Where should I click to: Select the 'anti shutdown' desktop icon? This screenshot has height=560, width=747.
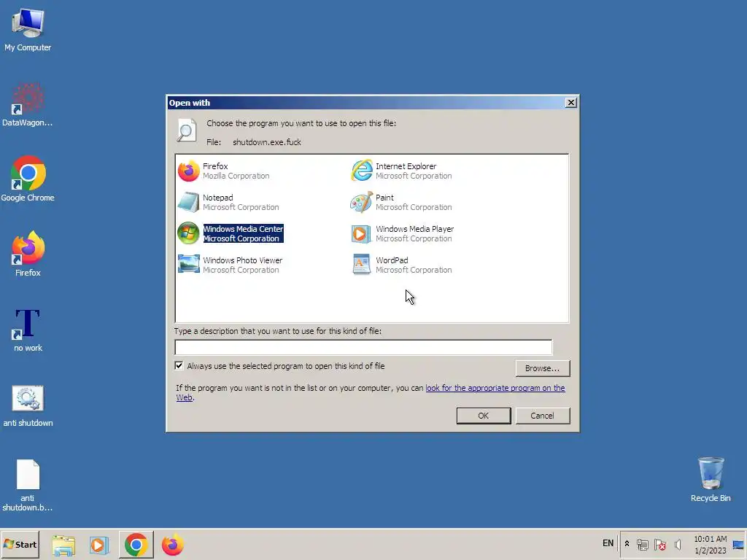[x=28, y=405]
